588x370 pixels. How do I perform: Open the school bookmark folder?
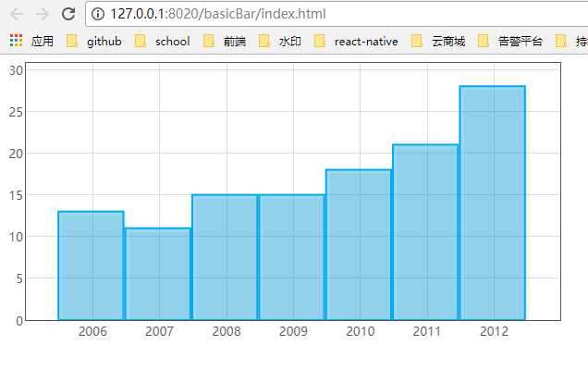162,41
